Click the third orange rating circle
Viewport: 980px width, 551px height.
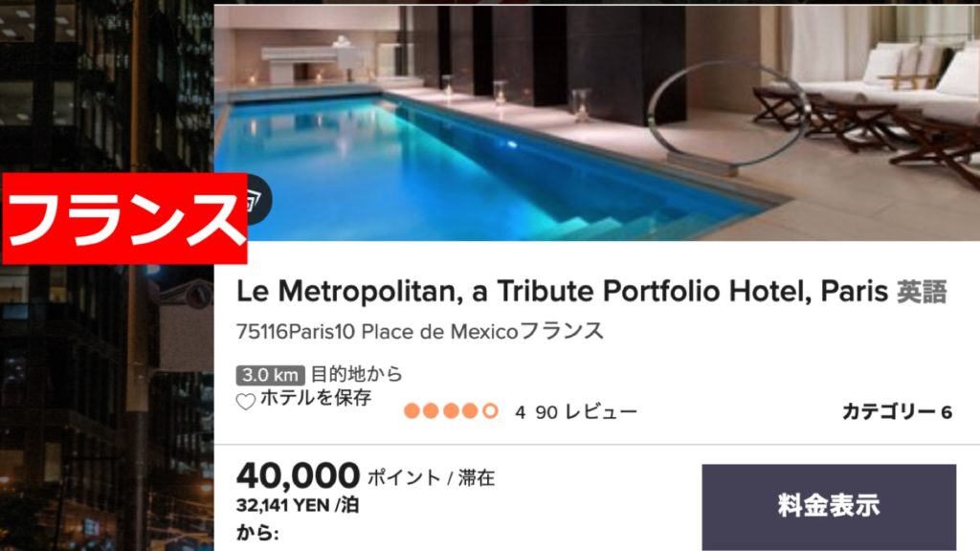tap(451, 411)
